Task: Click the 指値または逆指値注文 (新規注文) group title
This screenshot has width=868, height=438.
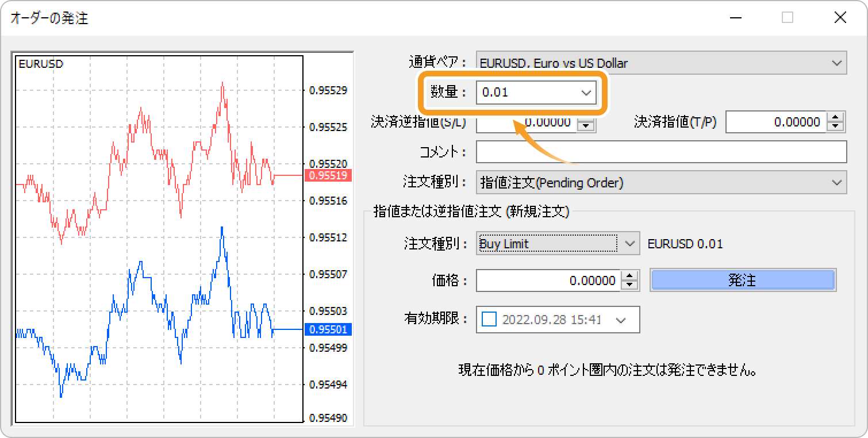Action: [x=471, y=211]
